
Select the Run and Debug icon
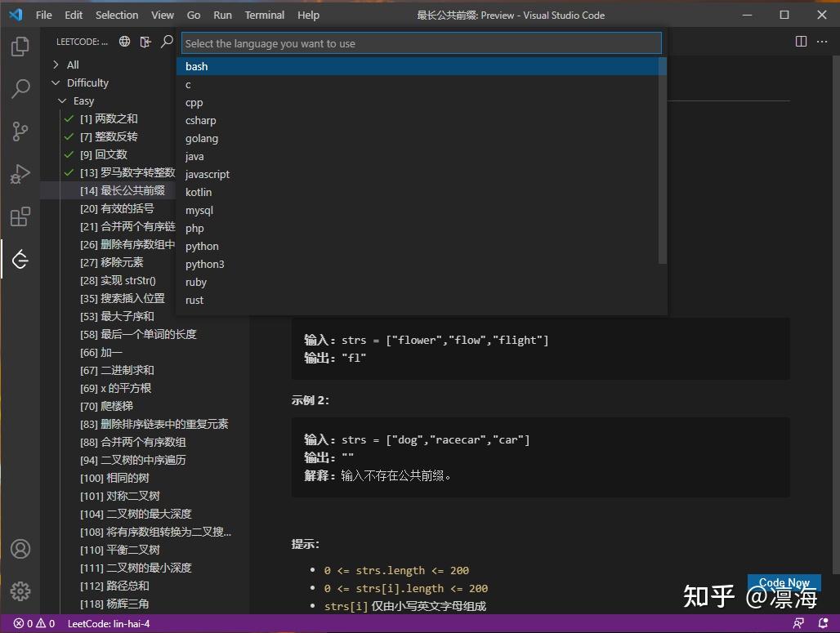click(20, 173)
